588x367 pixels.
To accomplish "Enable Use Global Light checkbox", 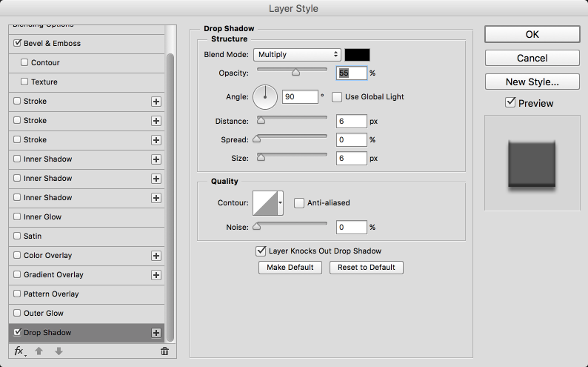I will pyautogui.click(x=337, y=97).
